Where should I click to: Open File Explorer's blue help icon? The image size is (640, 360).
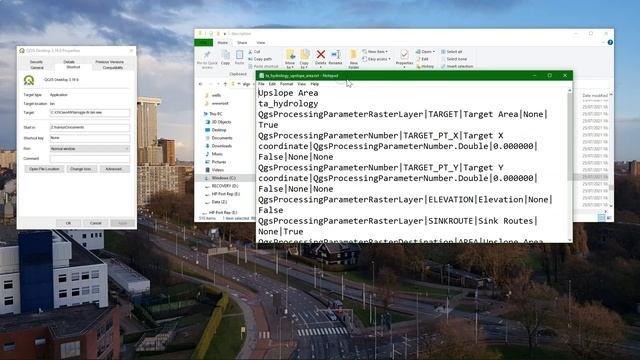click(610, 42)
